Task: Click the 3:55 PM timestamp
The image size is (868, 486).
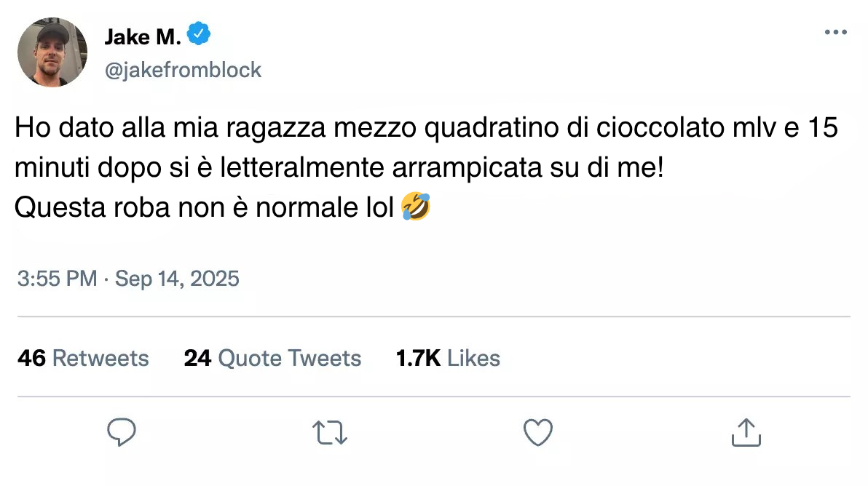Action: [57, 279]
